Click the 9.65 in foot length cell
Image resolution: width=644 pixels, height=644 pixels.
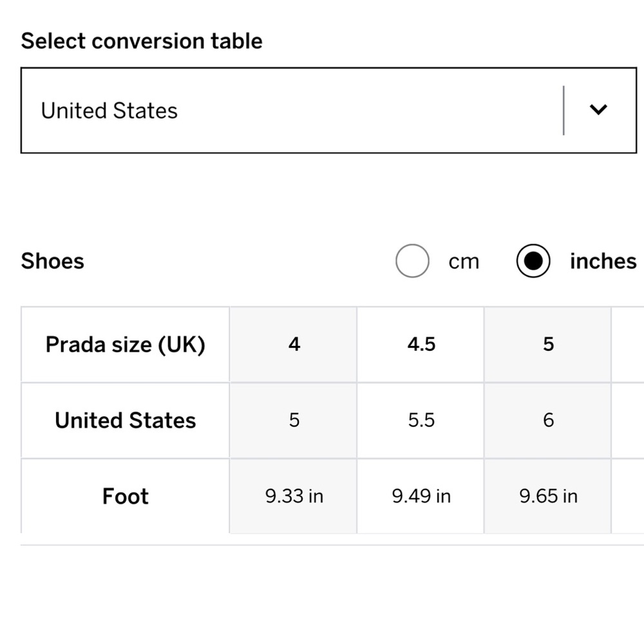point(548,496)
